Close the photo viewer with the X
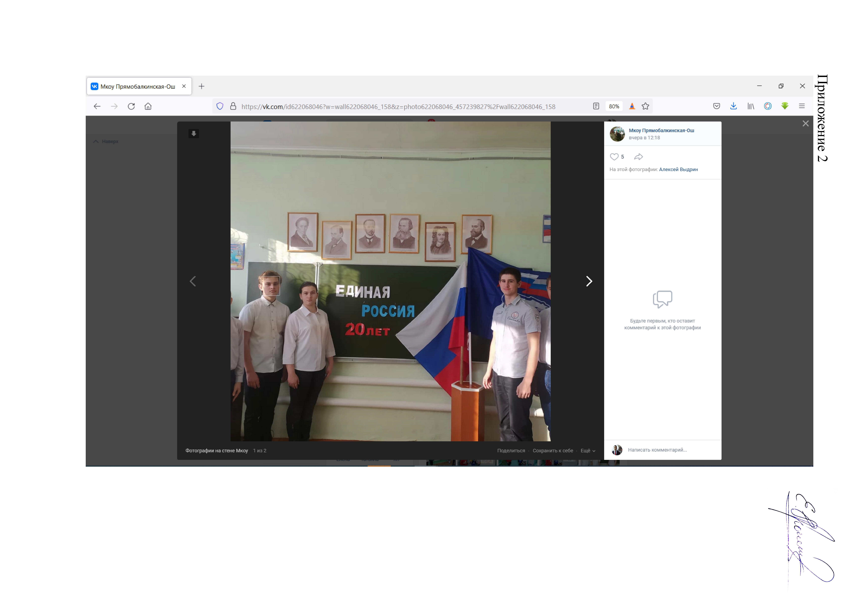This screenshot has width=868, height=614. [x=806, y=124]
